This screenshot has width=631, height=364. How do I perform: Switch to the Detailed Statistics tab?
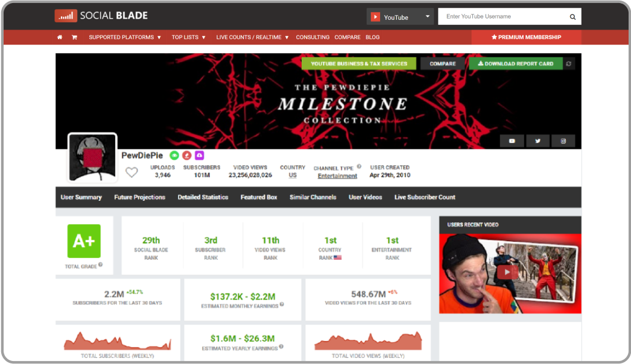[x=203, y=197]
